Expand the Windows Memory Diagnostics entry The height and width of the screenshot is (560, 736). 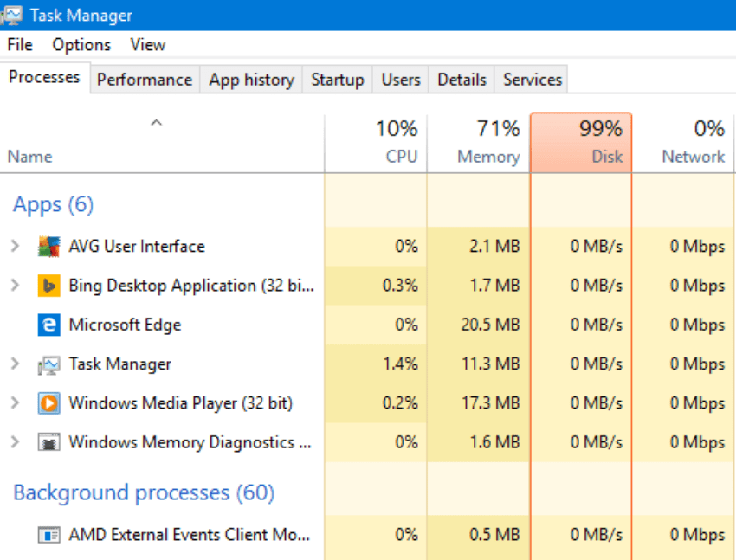(x=15, y=442)
